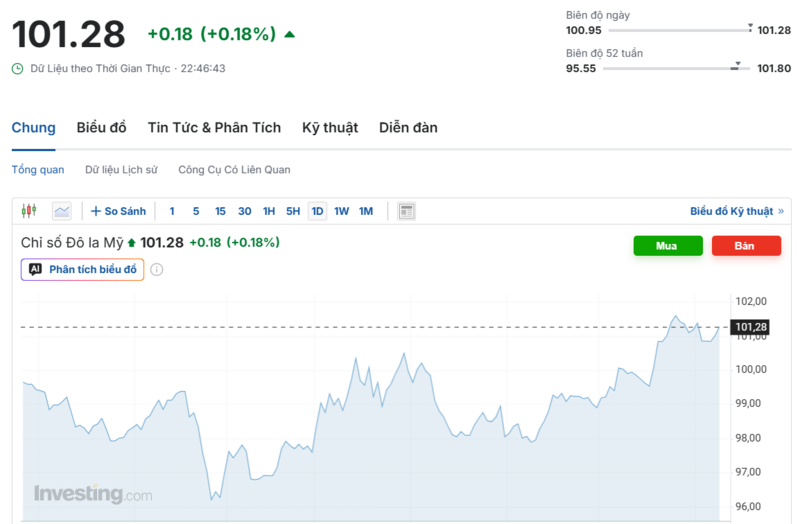
Task: Open the Diễn đàn tab
Action: 408,128
